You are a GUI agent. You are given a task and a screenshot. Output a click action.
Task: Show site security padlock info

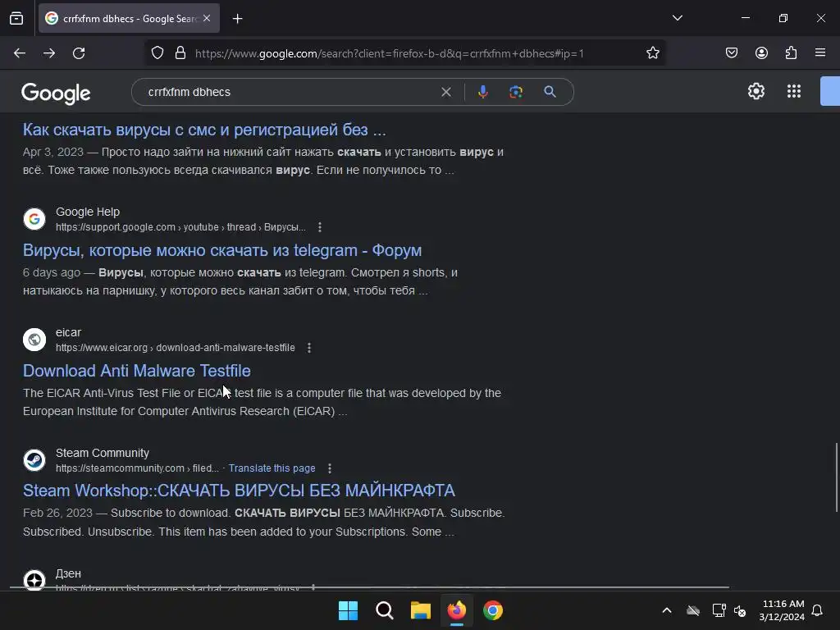pyautogui.click(x=180, y=53)
